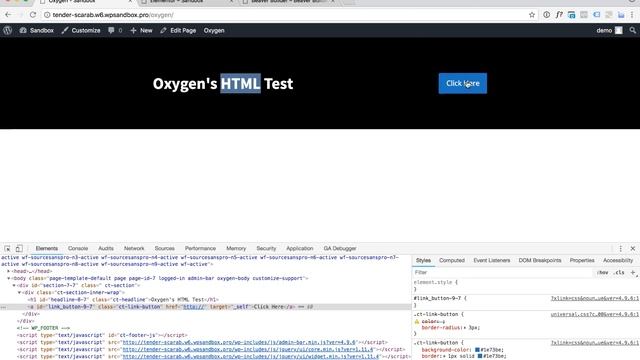Click the WP_FOOTER comment node
Viewport: 640px width, 360px height.
click(43, 328)
